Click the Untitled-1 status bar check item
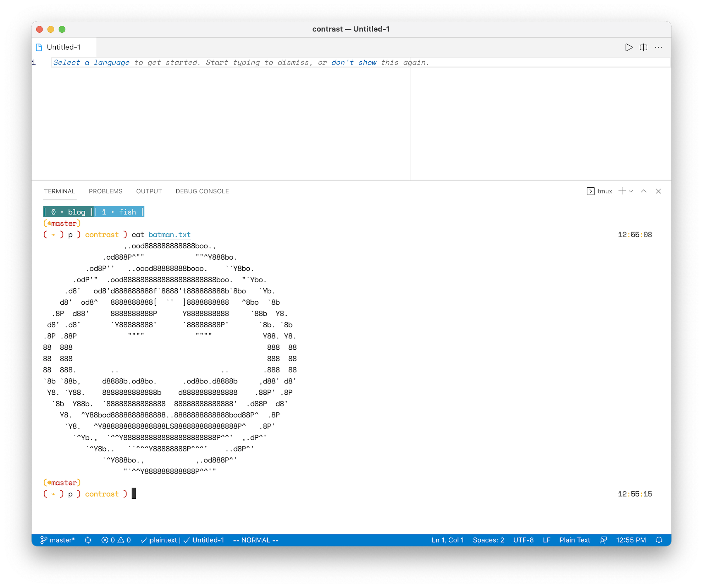This screenshot has height=588, width=703. click(204, 540)
